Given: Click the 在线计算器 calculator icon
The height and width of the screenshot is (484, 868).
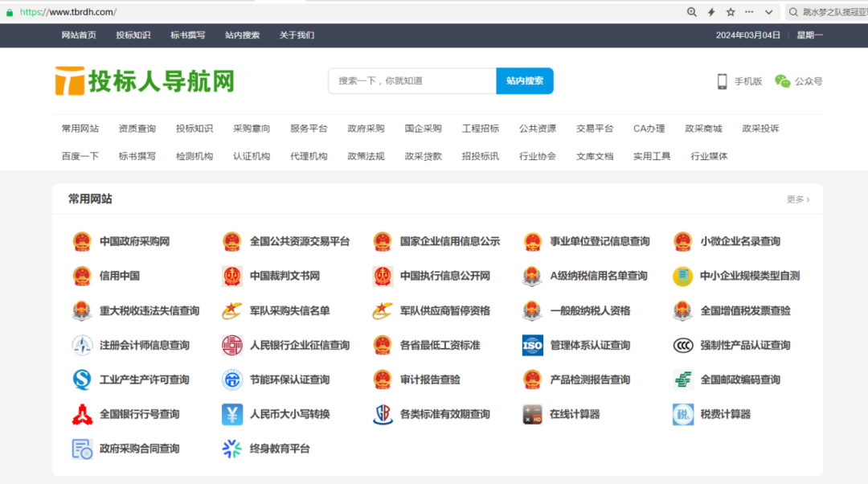Looking at the screenshot, I should [533, 414].
